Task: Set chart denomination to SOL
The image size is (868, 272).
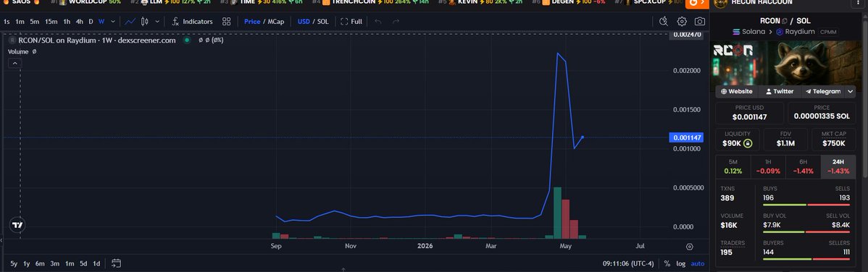Action: coord(322,22)
